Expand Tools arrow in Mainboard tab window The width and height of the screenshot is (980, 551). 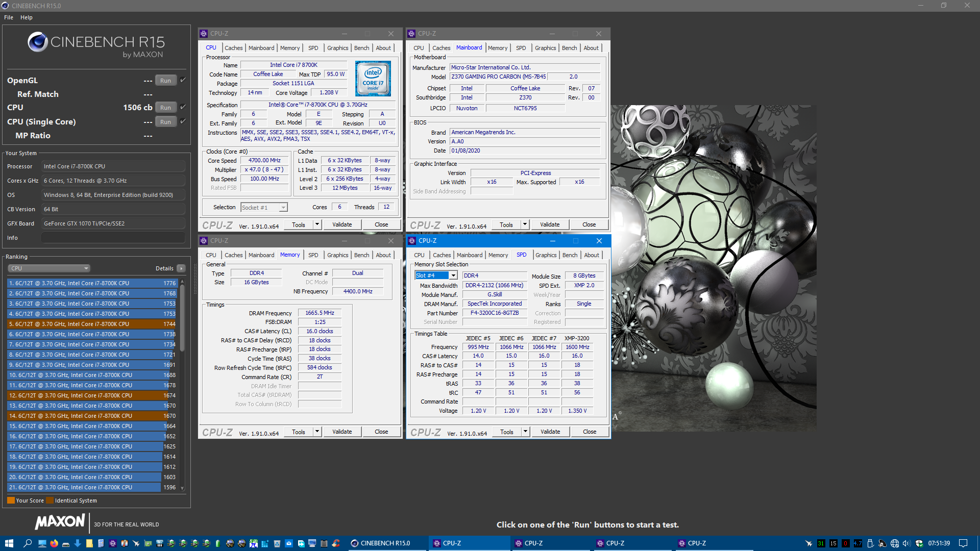525,224
